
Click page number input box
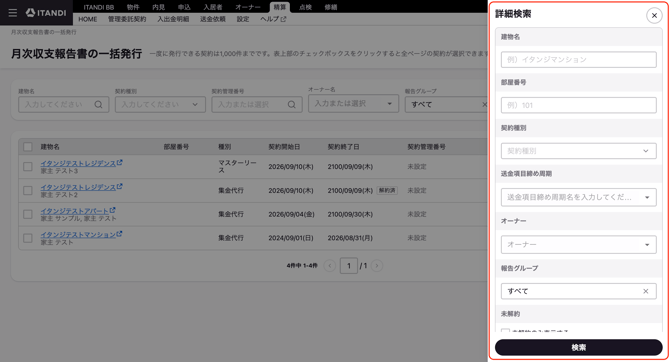pos(349,266)
